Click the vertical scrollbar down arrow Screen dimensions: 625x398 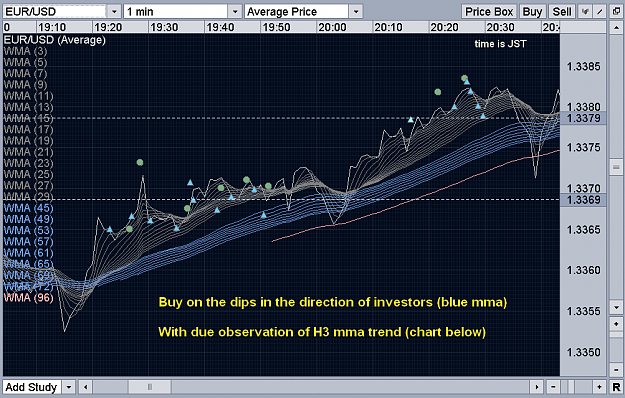coord(616,307)
